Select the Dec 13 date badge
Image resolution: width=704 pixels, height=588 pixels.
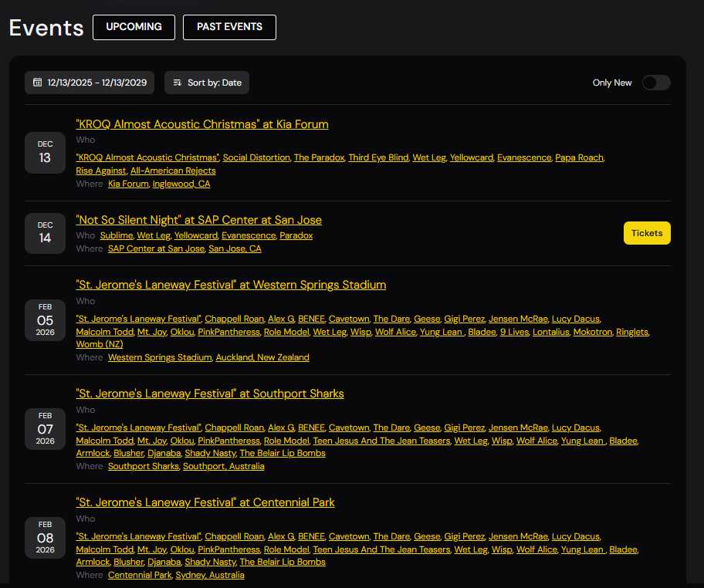[46, 153]
